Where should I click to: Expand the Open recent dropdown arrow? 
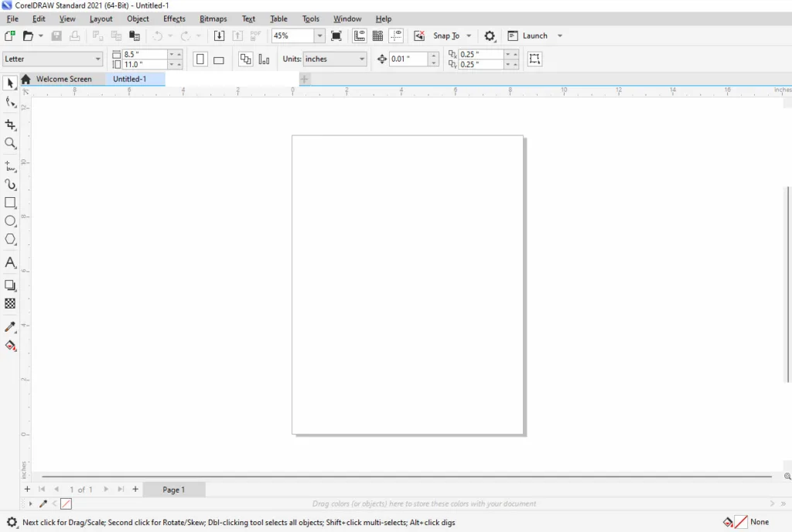click(x=41, y=36)
